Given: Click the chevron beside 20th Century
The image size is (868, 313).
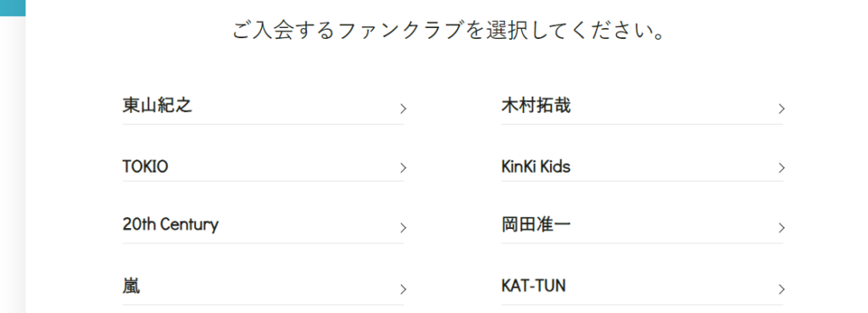Looking at the screenshot, I should (403, 227).
